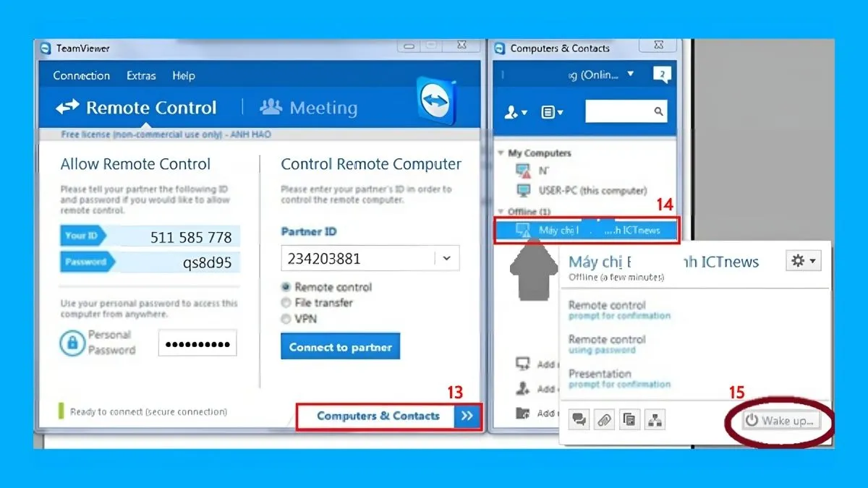The image size is (868, 488).
Task: Click the Wake up button
Action: click(x=780, y=421)
